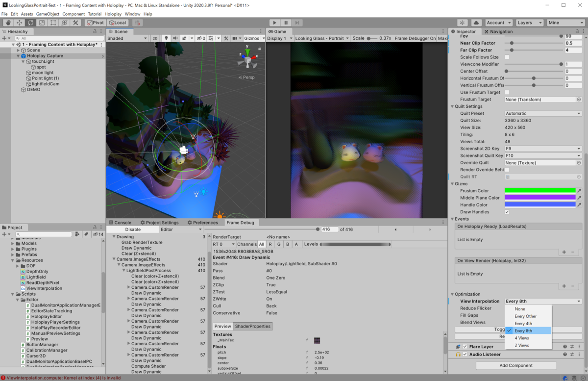Open custom editor tools

76,23
